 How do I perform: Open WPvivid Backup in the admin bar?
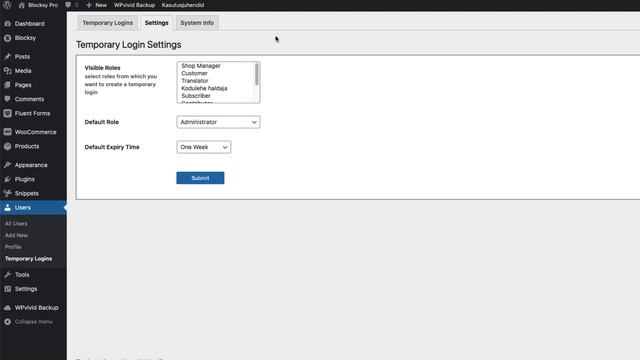point(134,5)
